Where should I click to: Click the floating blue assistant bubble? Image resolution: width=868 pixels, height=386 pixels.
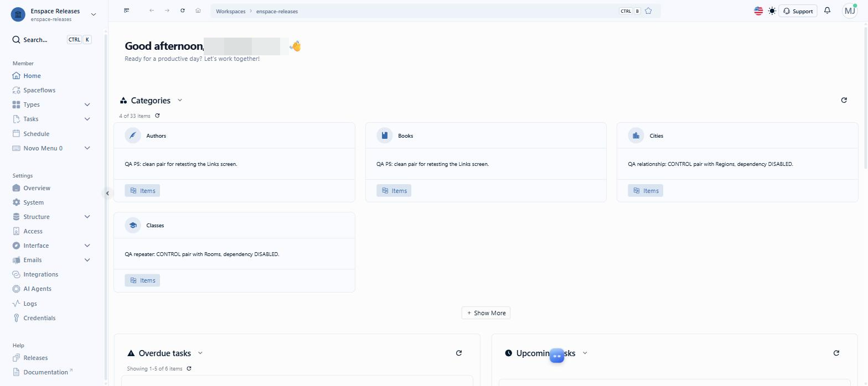click(x=557, y=356)
